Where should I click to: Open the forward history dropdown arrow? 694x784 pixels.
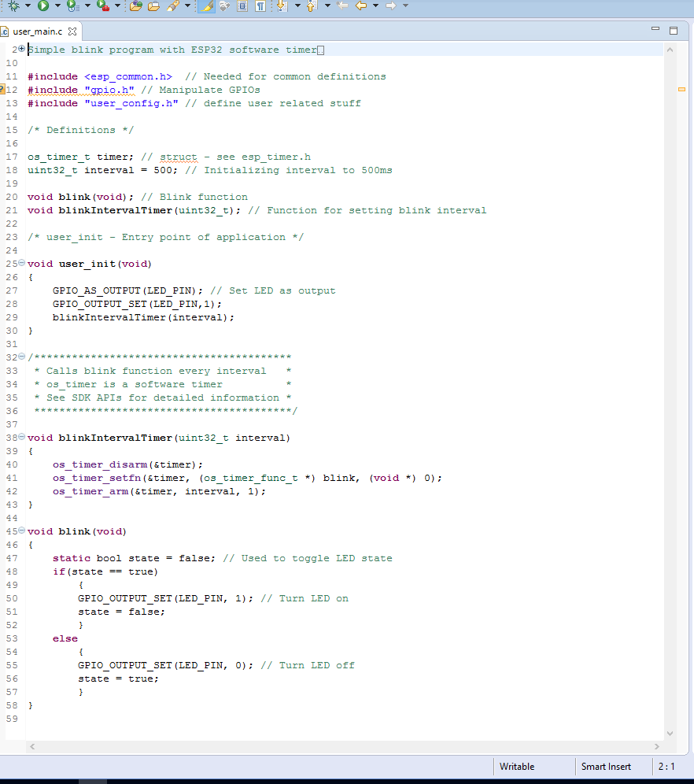(x=405, y=6)
